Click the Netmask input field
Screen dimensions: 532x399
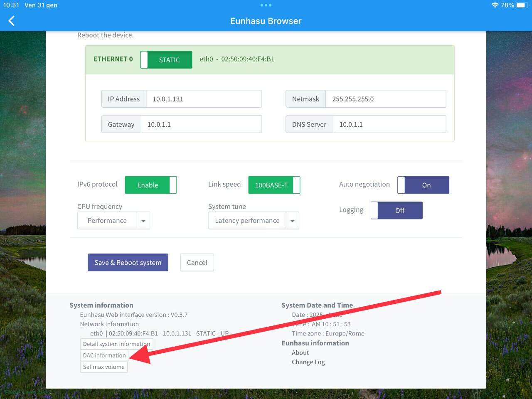(x=386, y=99)
